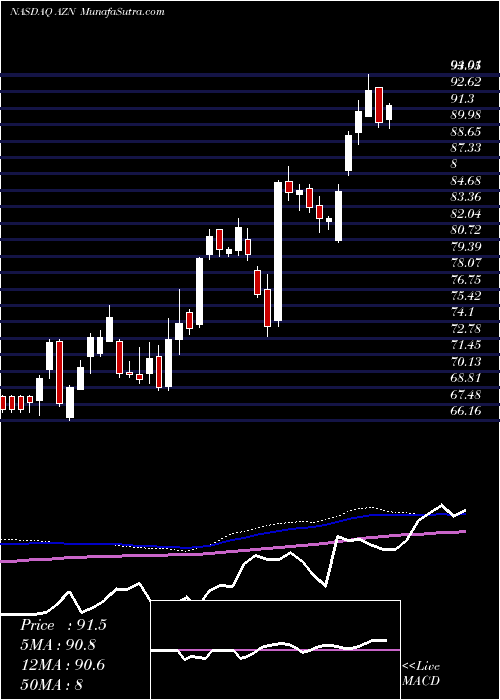Select the 50MA readout line
500x700 pixels.
[x=51, y=684]
